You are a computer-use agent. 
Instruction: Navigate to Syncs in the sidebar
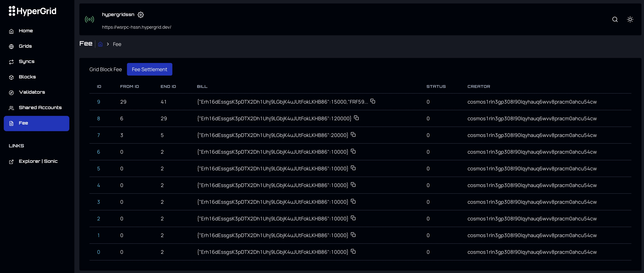26,62
